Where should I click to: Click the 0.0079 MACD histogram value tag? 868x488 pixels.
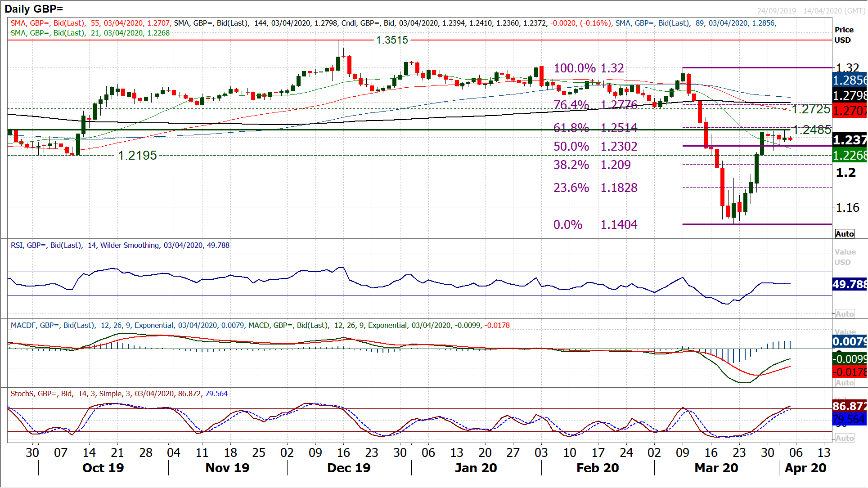coord(850,342)
